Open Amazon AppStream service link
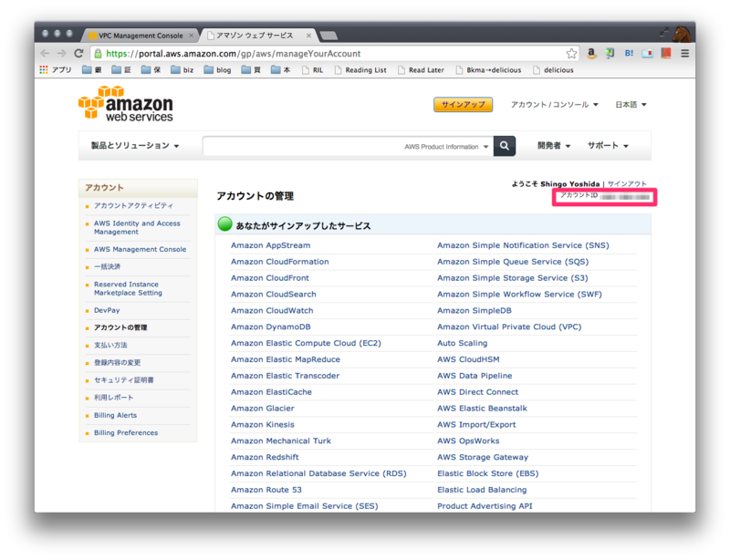The height and width of the screenshot is (560, 730). (x=270, y=245)
